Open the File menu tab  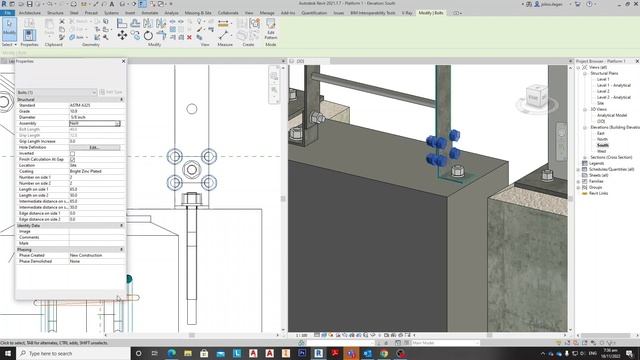coord(7,13)
